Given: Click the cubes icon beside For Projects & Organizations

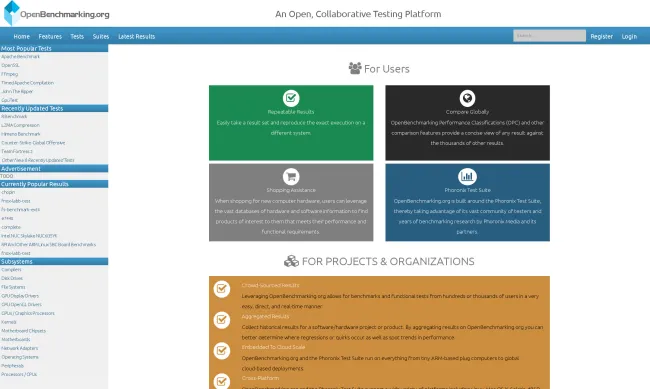Looking at the screenshot, I should (x=291, y=261).
